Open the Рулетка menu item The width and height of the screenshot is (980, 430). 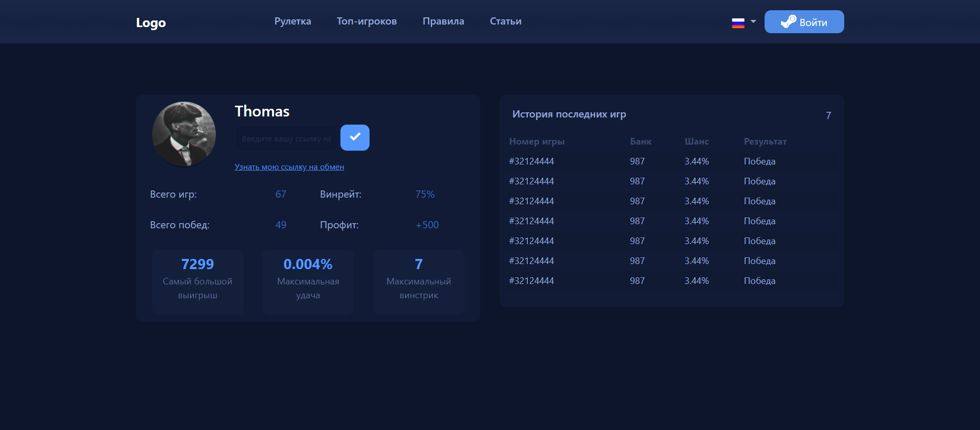[292, 21]
